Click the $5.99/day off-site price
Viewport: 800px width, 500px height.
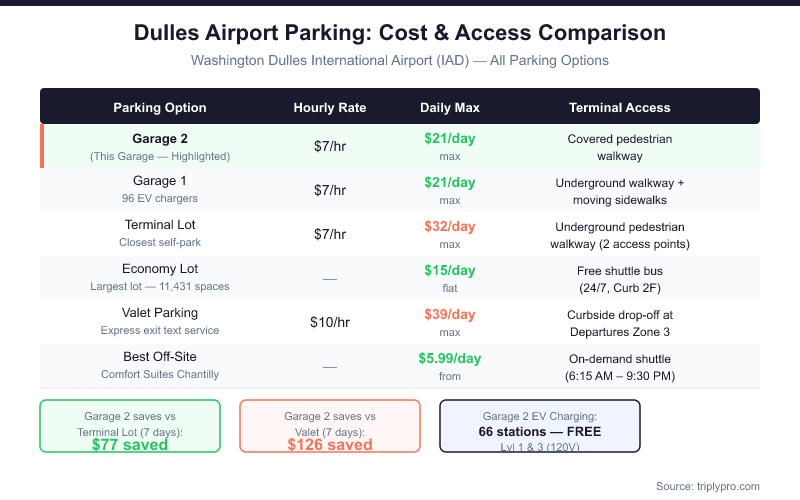[x=450, y=358]
